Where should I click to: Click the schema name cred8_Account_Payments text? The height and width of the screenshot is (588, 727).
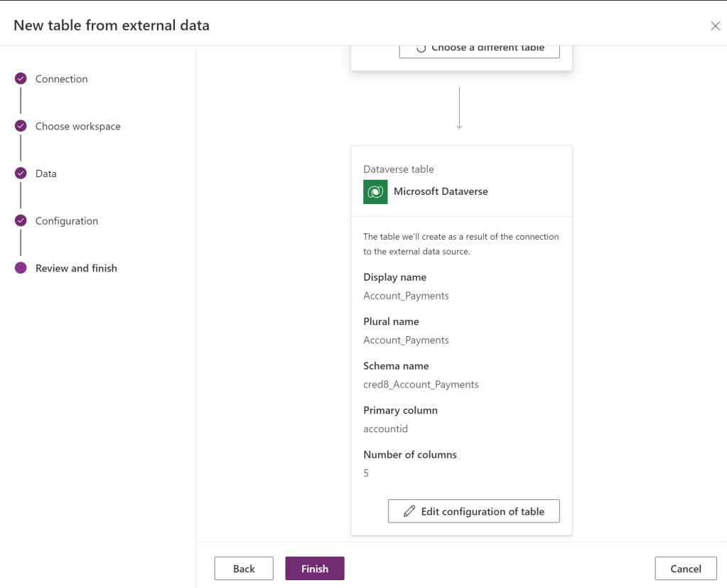click(421, 385)
